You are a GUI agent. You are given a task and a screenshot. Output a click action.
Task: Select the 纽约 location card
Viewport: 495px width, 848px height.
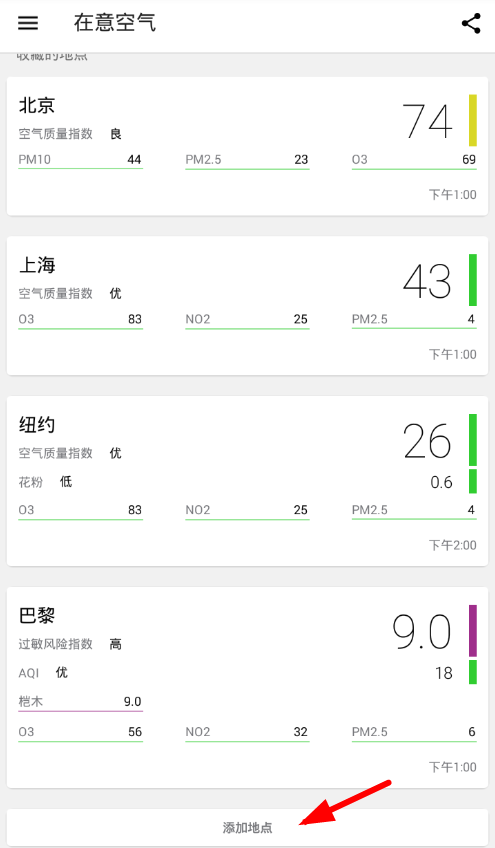pos(247,481)
